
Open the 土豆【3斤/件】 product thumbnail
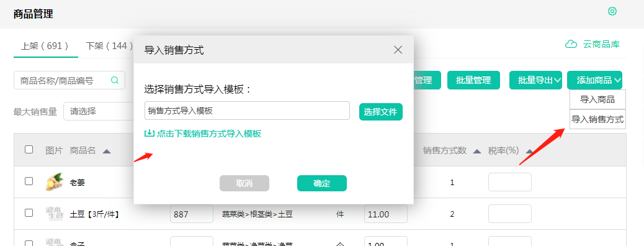tap(54, 214)
